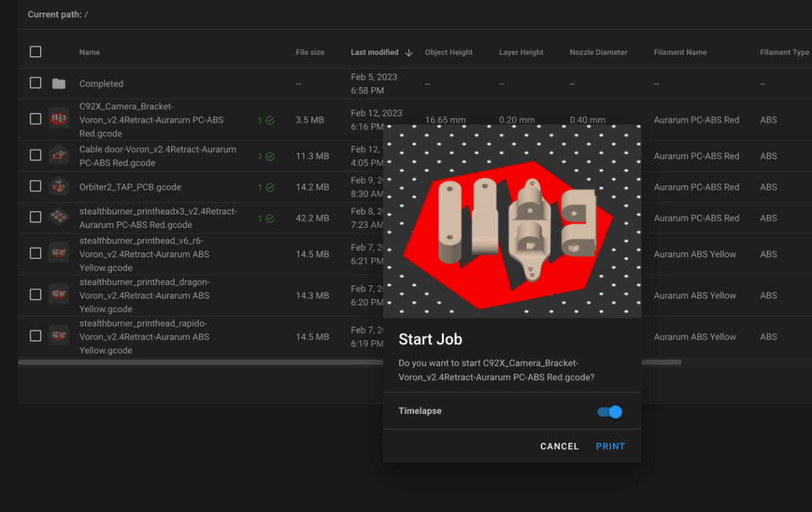Click 14.2 MB file size cell
The width and height of the screenshot is (812, 512).
point(313,187)
